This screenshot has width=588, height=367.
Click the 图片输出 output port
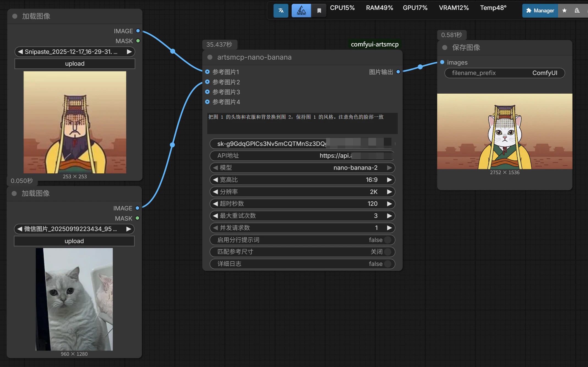click(x=398, y=72)
